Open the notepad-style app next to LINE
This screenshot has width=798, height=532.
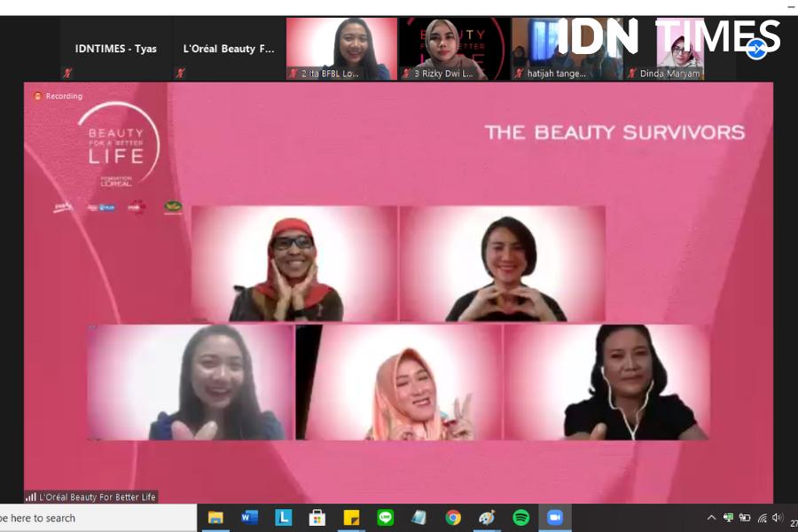pos(419,518)
